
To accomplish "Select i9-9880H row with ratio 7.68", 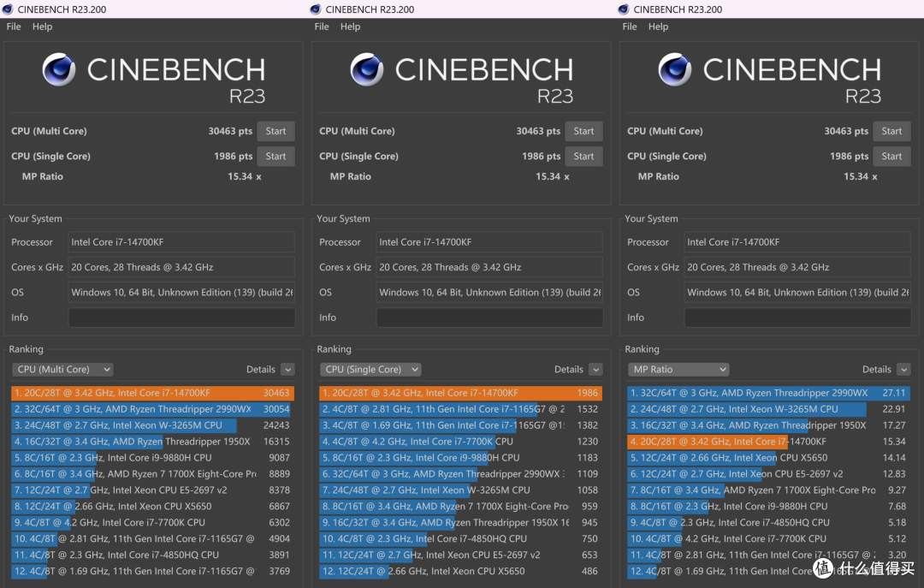I will [x=769, y=506].
